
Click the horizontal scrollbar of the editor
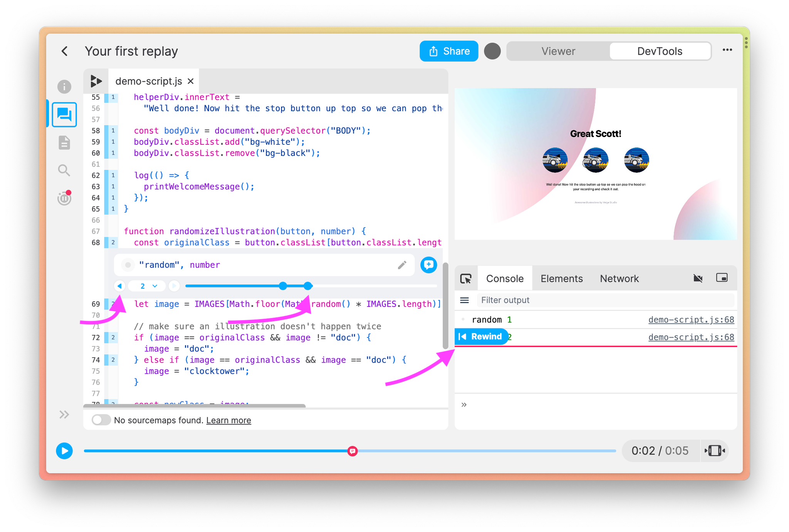(x=195, y=406)
